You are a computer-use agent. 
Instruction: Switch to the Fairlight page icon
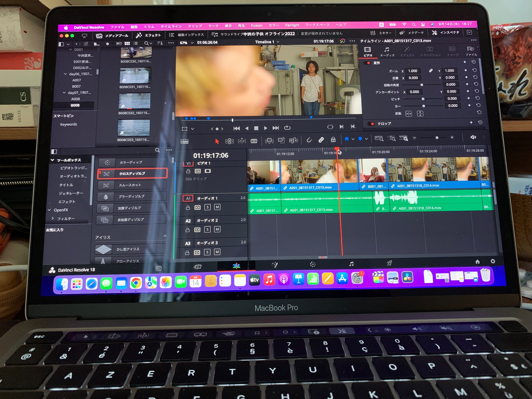(351, 264)
